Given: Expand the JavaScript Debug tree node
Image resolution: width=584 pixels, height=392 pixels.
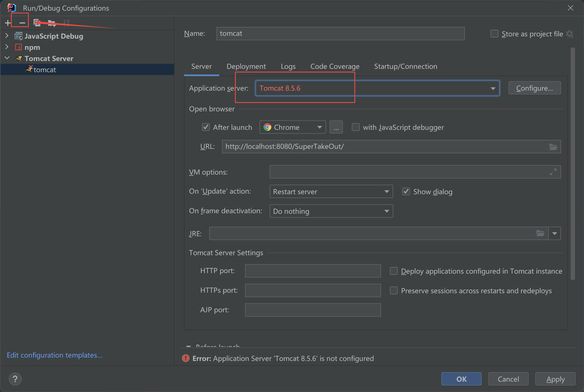Looking at the screenshot, I should tap(7, 36).
